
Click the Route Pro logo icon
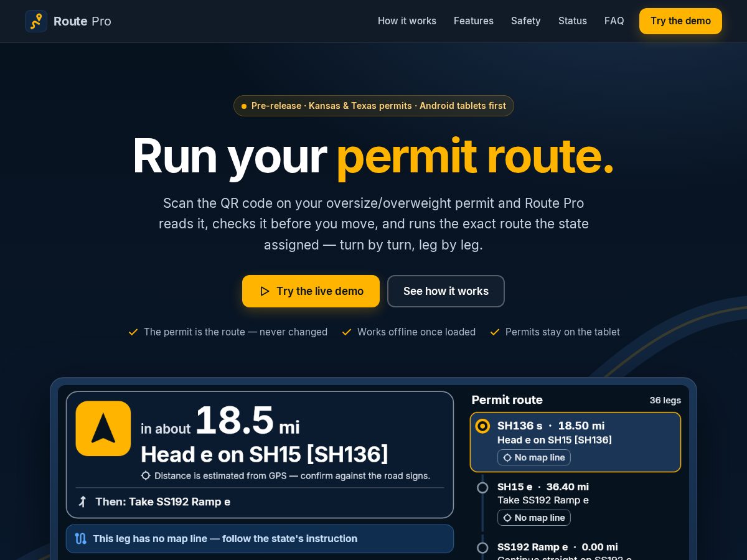[x=36, y=21]
